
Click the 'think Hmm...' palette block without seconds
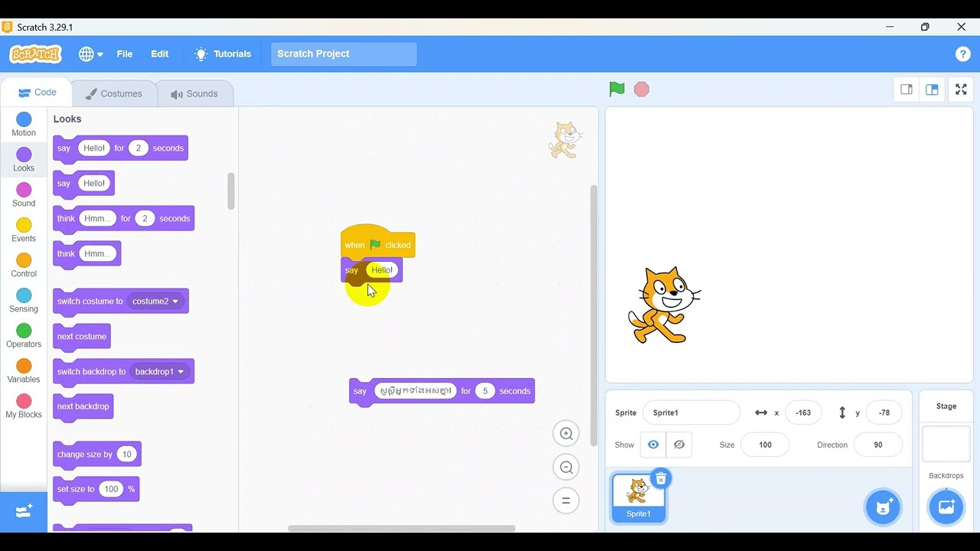87,254
